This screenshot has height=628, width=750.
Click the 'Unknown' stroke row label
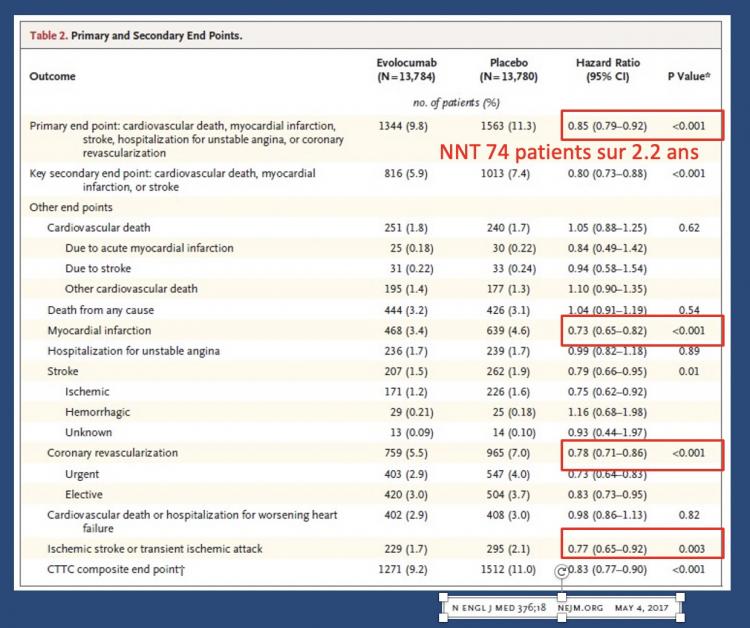(88, 432)
